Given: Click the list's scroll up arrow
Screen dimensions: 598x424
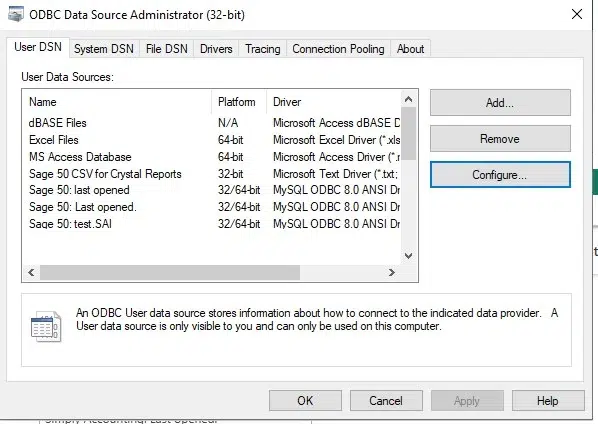Looking at the screenshot, I should point(408,100).
